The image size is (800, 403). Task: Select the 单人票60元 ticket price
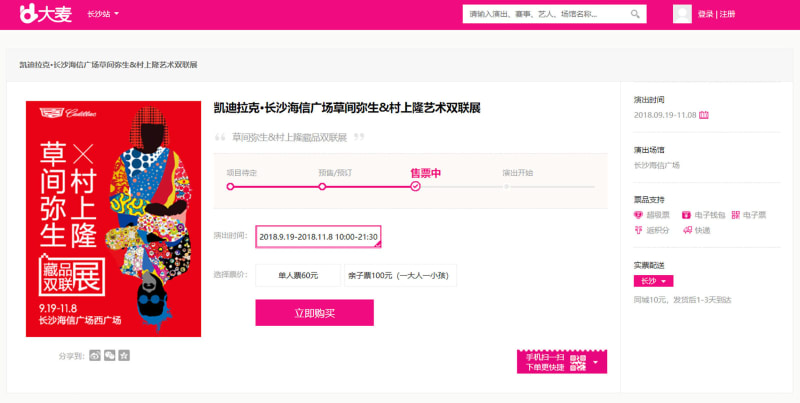click(x=298, y=275)
